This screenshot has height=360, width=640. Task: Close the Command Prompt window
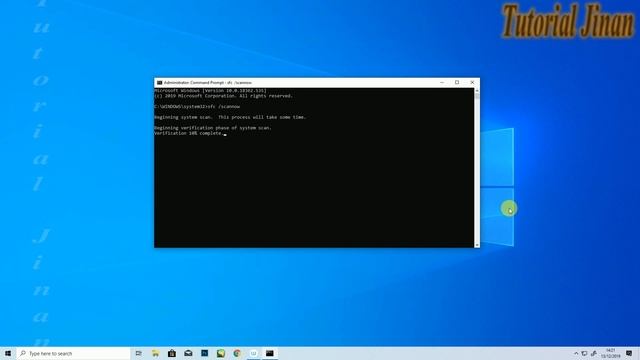pos(472,82)
